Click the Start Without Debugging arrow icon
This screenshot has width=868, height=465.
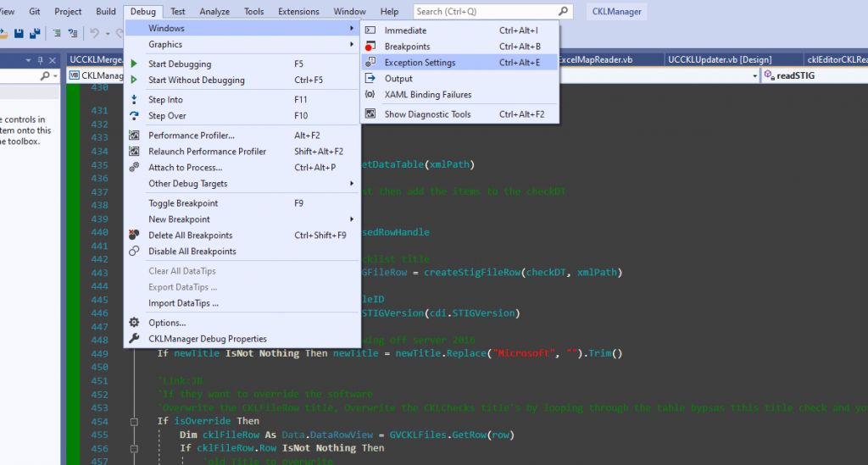pyautogui.click(x=134, y=80)
